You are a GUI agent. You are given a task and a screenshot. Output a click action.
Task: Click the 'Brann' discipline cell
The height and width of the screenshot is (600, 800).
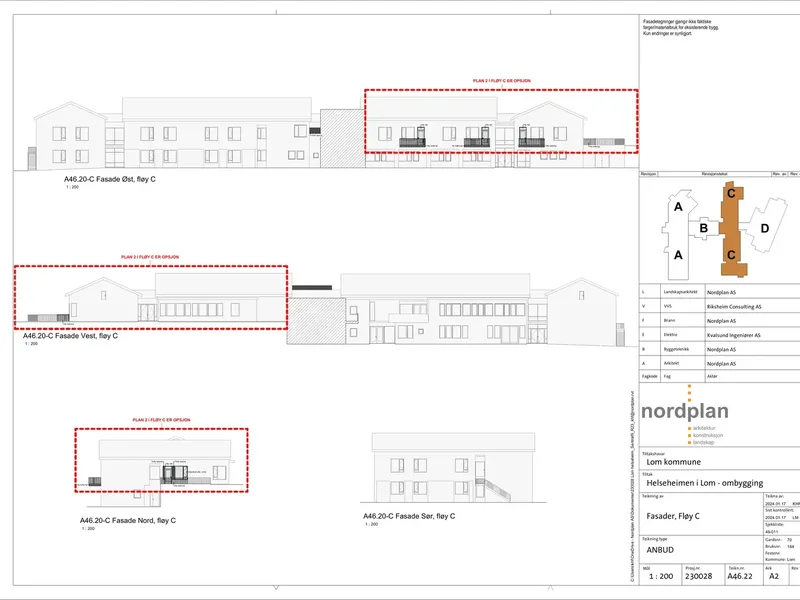point(669,320)
